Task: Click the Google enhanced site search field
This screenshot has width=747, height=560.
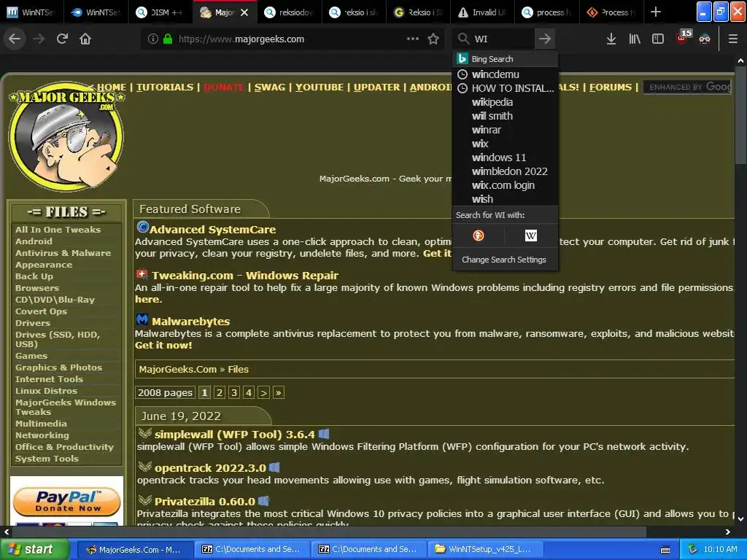Action: (687, 87)
